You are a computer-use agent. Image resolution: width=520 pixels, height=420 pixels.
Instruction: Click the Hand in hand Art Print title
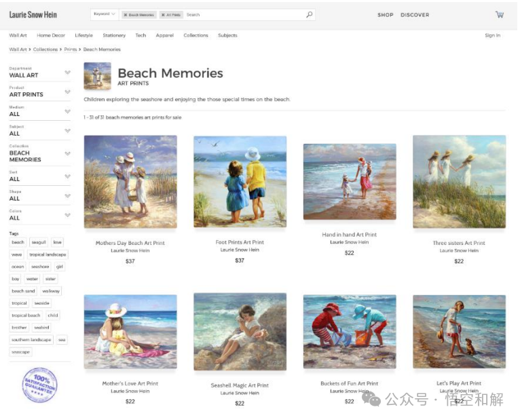pyautogui.click(x=349, y=235)
